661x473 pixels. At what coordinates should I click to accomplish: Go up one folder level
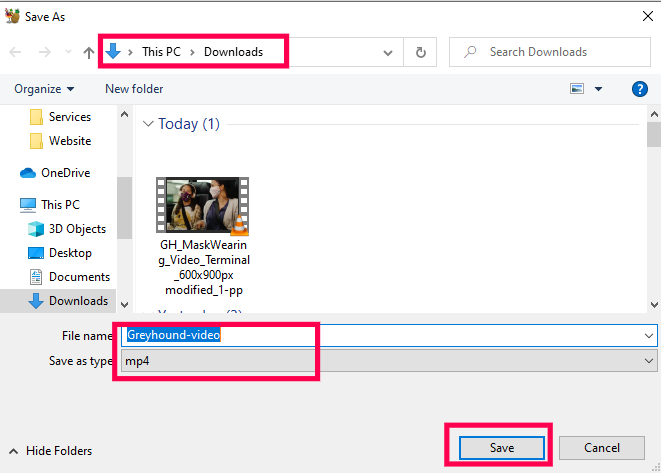89,52
